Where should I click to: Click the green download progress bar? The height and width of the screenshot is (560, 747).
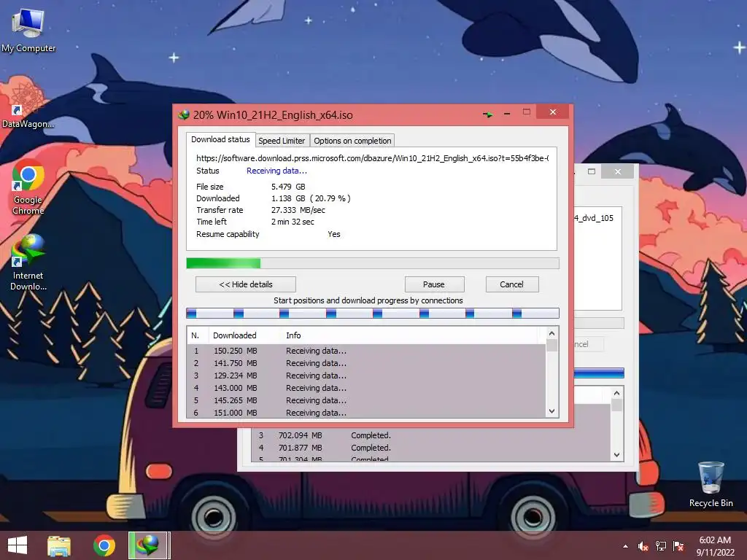coord(373,263)
